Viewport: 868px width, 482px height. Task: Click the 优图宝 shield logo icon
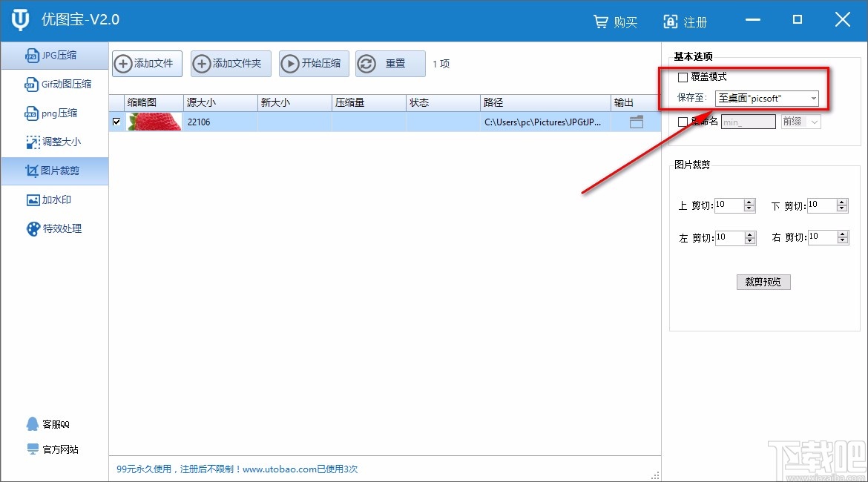coord(21,20)
